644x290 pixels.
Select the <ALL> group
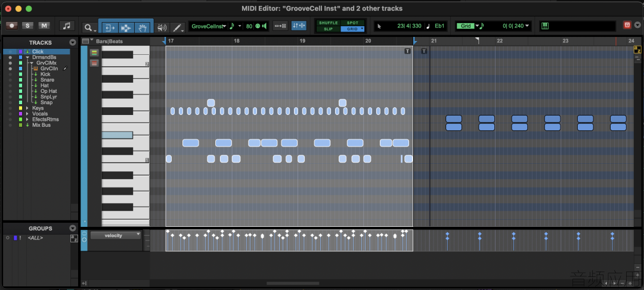point(35,238)
